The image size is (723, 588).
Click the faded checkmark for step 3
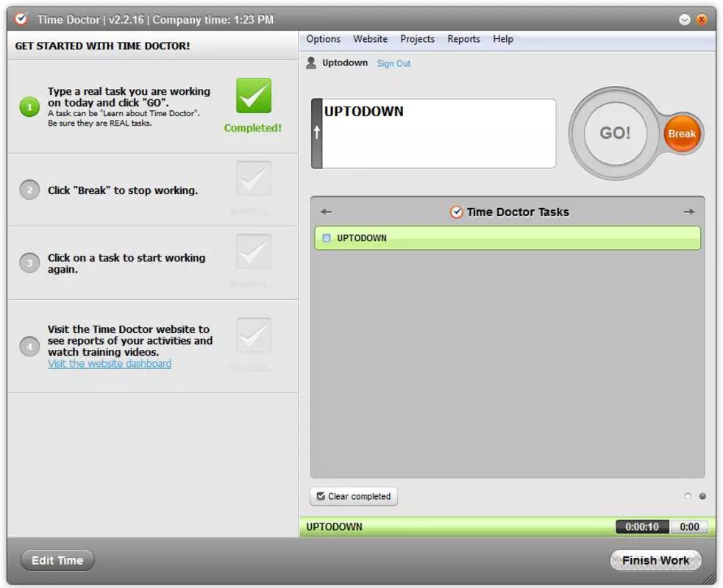(254, 251)
